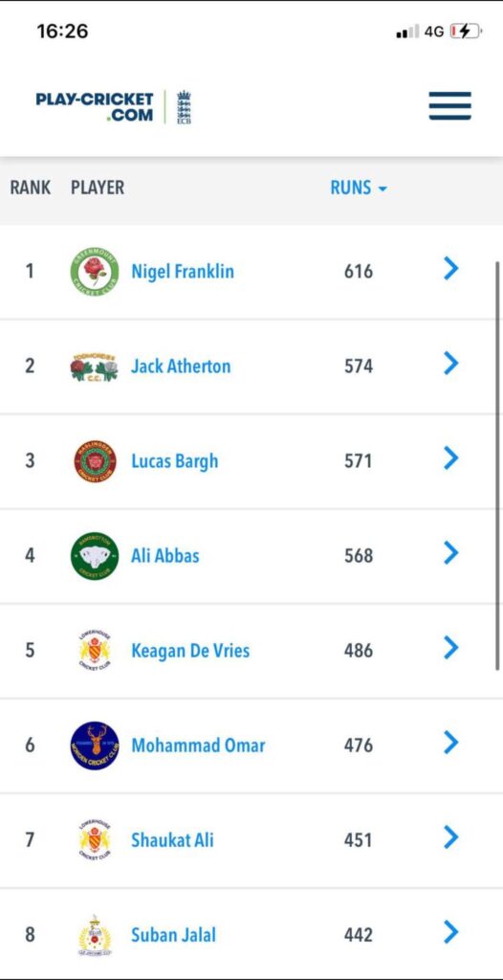503x980 pixels.
Task: Tap Lowerhouse badge beside Keagan De Vries
Action: (x=95, y=651)
